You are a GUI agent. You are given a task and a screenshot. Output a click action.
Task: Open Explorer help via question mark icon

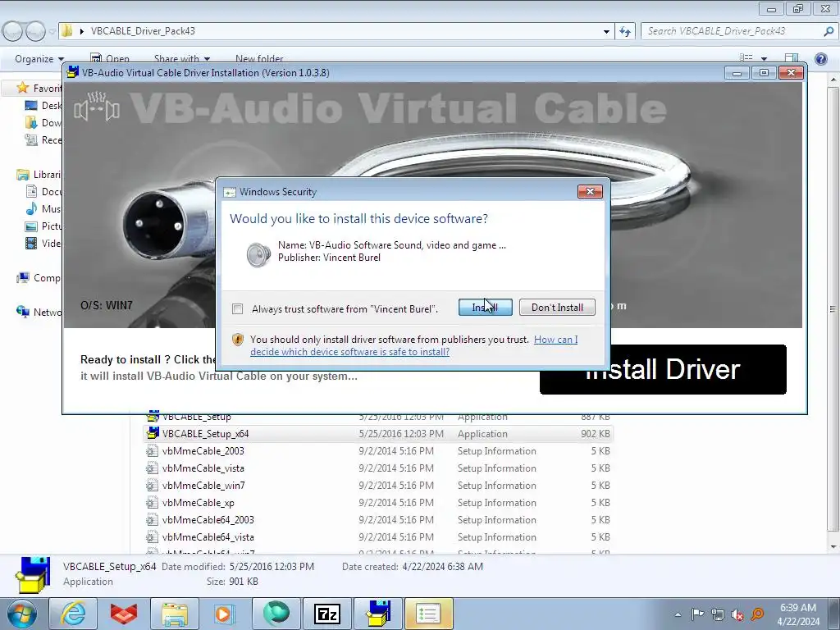click(820, 59)
